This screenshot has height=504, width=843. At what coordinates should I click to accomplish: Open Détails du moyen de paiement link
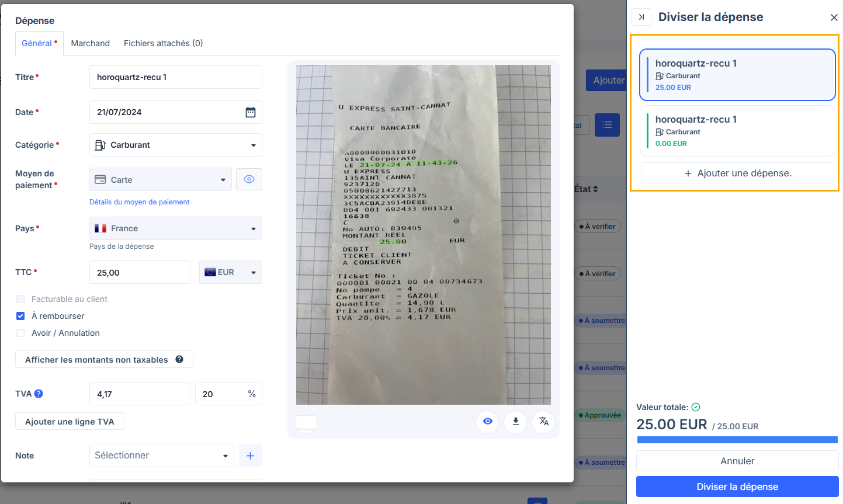pos(140,202)
